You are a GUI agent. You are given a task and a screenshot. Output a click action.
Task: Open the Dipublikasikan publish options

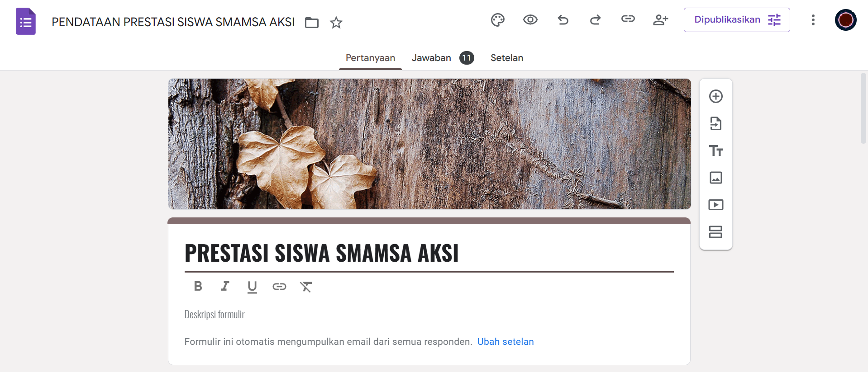point(736,20)
